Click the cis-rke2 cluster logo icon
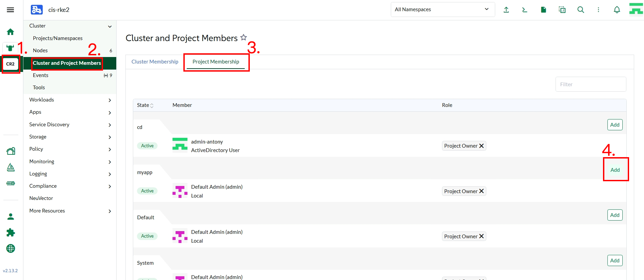 [x=37, y=10]
